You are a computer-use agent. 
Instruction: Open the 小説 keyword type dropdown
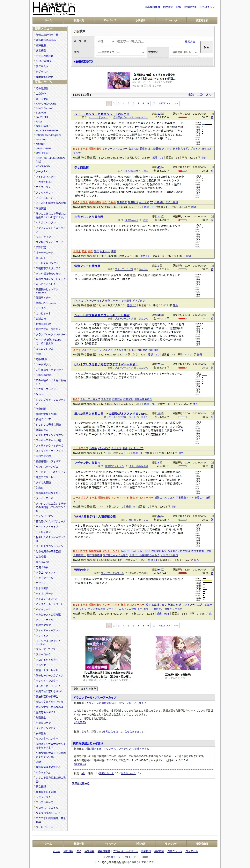click(105, 42)
